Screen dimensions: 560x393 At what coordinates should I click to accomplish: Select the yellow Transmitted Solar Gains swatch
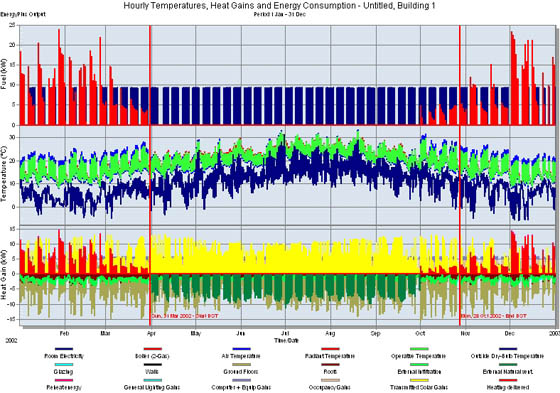419,380
